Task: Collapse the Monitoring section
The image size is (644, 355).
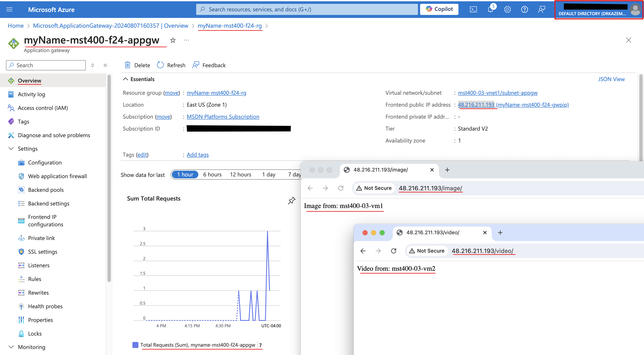Action: (11, 347)
